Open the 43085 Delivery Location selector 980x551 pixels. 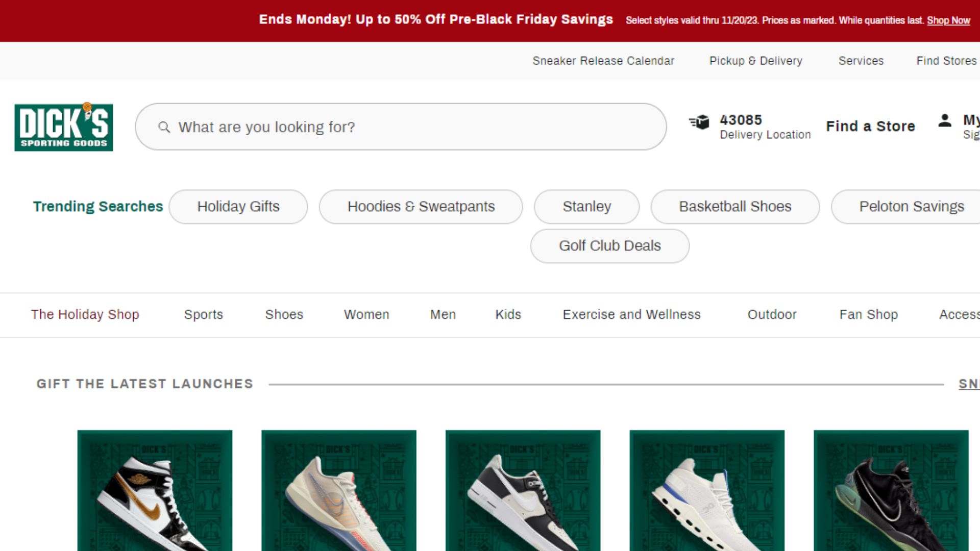pos(750,127)
